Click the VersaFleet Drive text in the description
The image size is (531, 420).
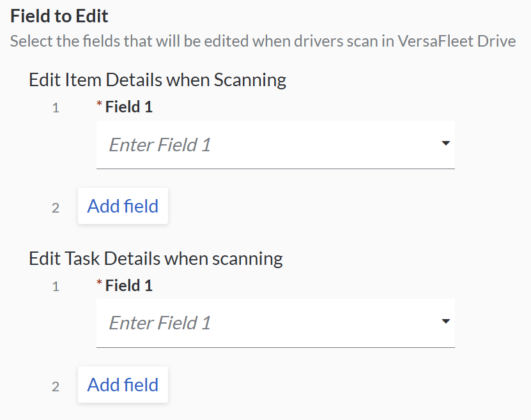tap(457, 42)
